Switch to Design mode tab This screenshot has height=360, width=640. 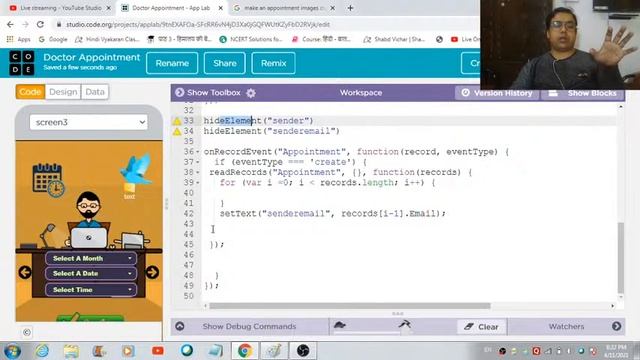click(x=63, y=92)
